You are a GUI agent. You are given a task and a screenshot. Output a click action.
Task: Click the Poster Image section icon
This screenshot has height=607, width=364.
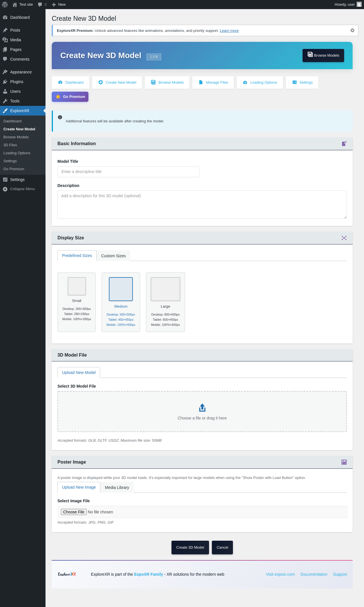coord(344,462)
